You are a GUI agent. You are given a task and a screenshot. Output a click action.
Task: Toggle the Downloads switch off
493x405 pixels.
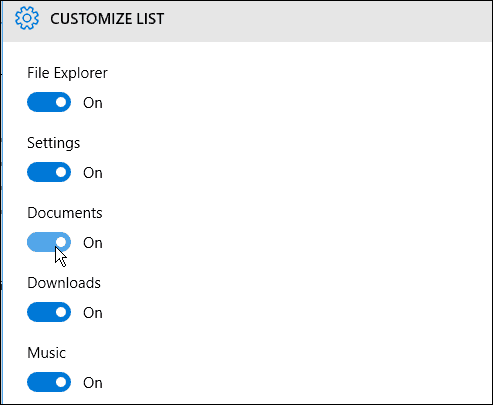coord(49,312)
